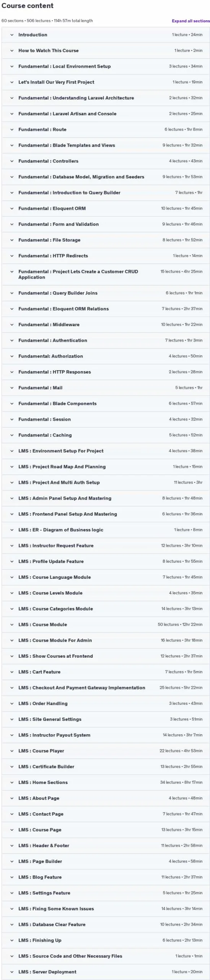
Task: Open LMS : Certificate Builder section
Action: coord(106,766)
